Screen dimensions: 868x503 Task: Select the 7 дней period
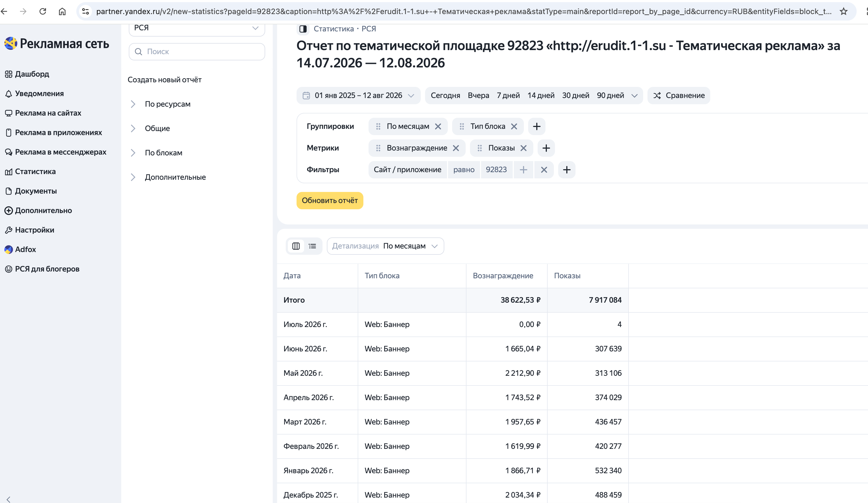point(508,96)
